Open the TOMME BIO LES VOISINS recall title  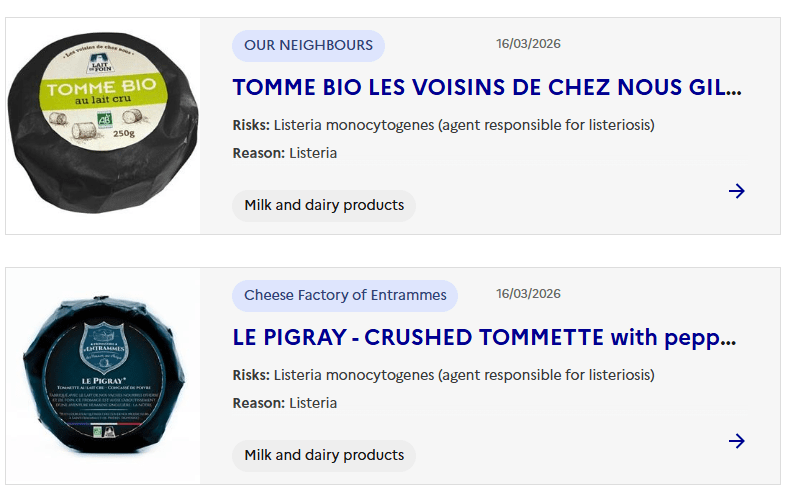click(x=487, y=87)
